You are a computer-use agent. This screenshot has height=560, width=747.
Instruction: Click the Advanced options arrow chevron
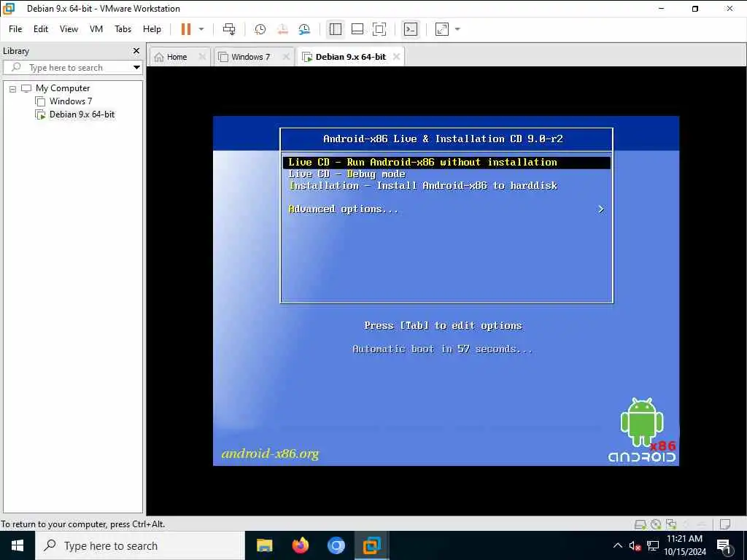point(601,209)
